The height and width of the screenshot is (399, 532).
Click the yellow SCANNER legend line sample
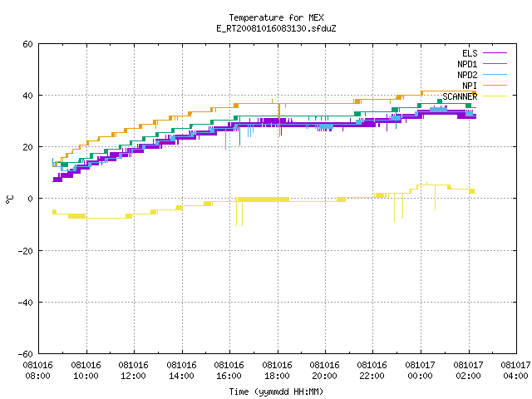495,96
